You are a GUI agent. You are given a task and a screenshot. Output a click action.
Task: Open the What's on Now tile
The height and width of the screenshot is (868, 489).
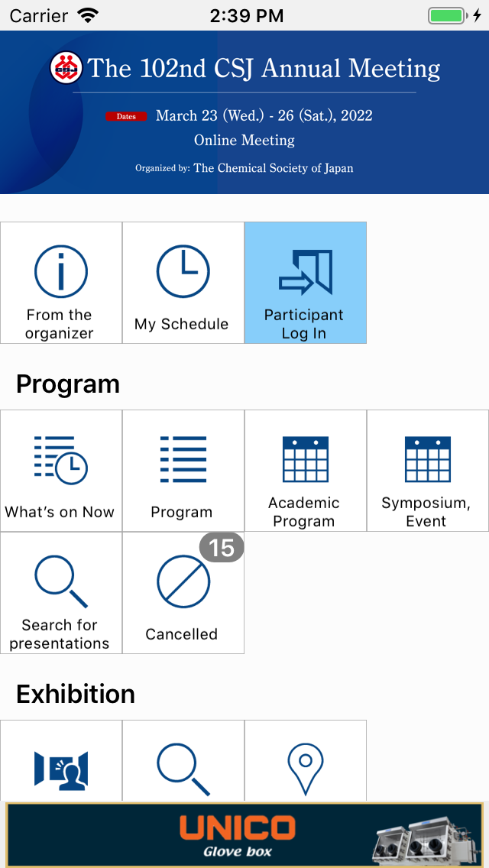point(61,471)
